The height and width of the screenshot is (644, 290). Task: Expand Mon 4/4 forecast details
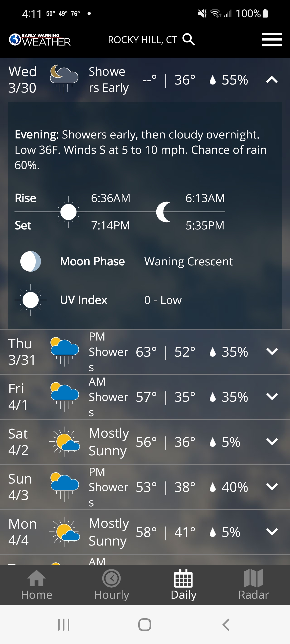(x=272, y=532)
